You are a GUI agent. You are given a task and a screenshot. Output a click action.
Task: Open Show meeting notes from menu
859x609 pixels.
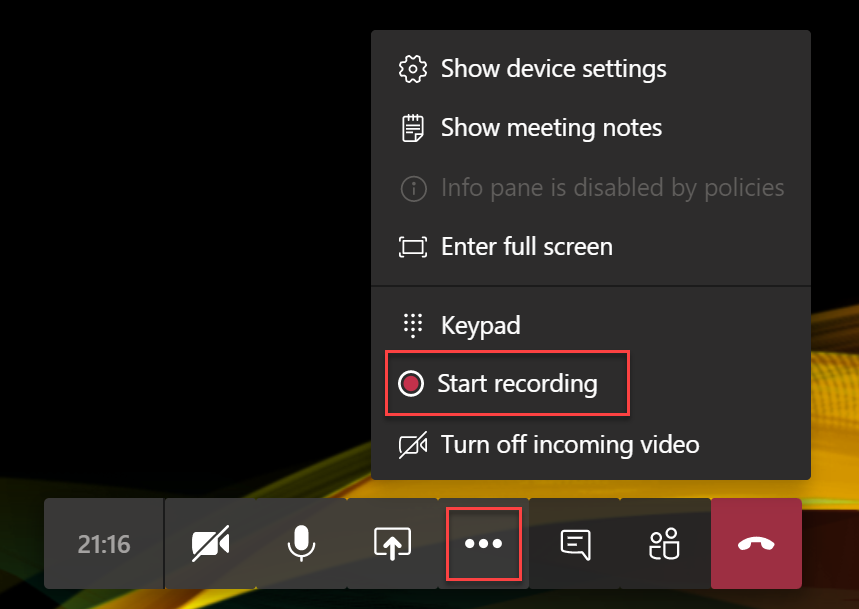point(551,128)
